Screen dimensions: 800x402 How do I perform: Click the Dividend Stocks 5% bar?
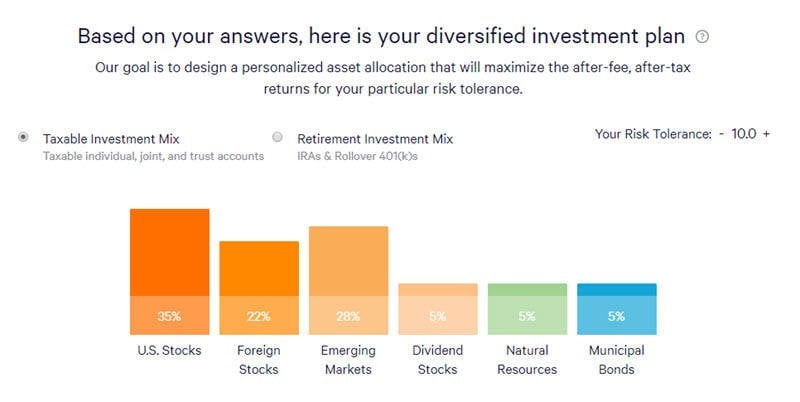438,309
